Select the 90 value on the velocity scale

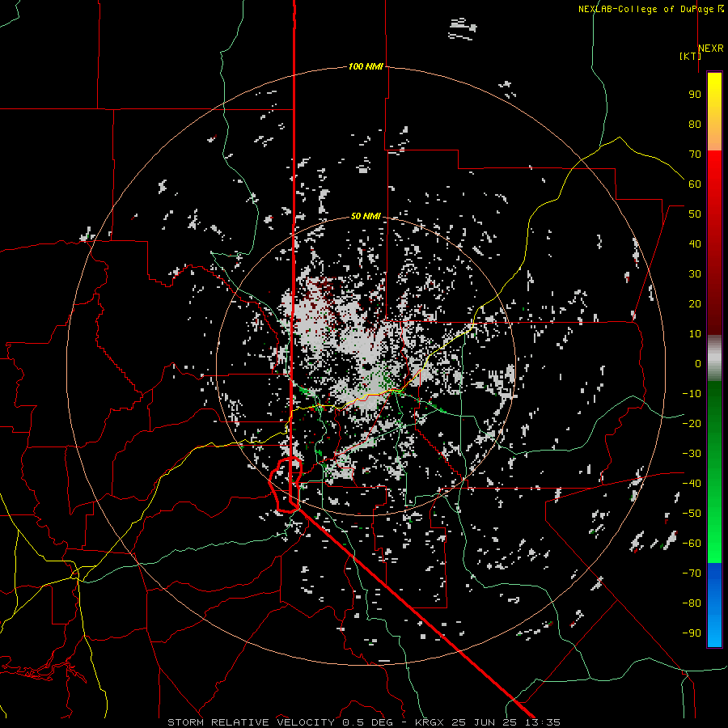point(695,95)
